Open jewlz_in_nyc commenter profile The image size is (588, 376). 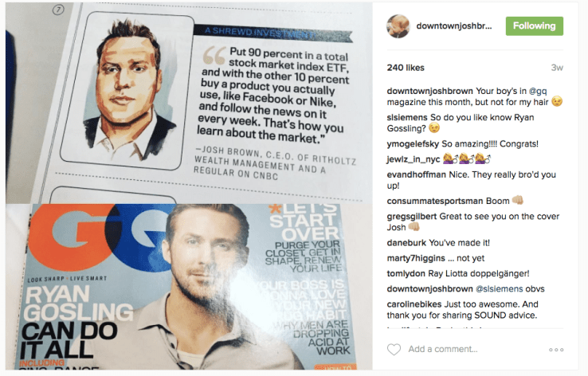point(414,159)
